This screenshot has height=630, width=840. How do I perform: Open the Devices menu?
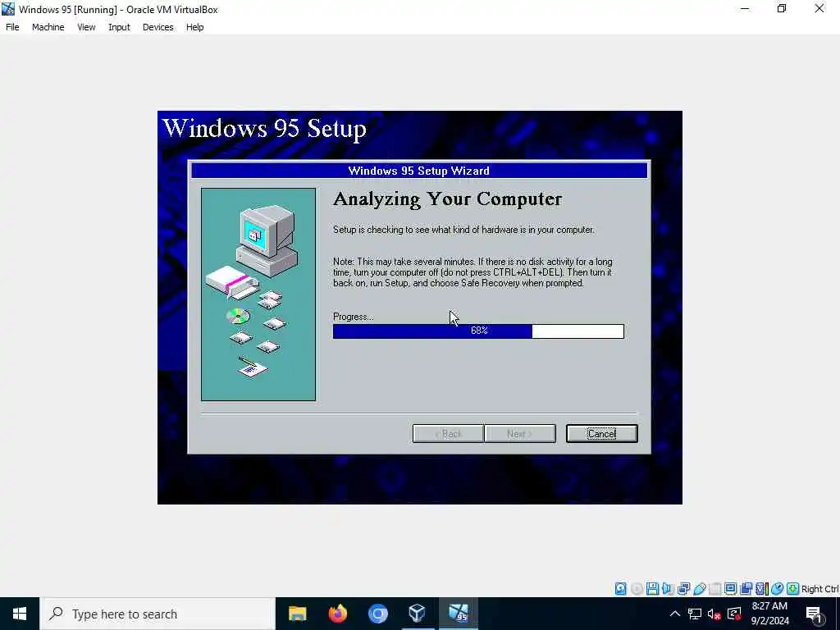[157, 27]
